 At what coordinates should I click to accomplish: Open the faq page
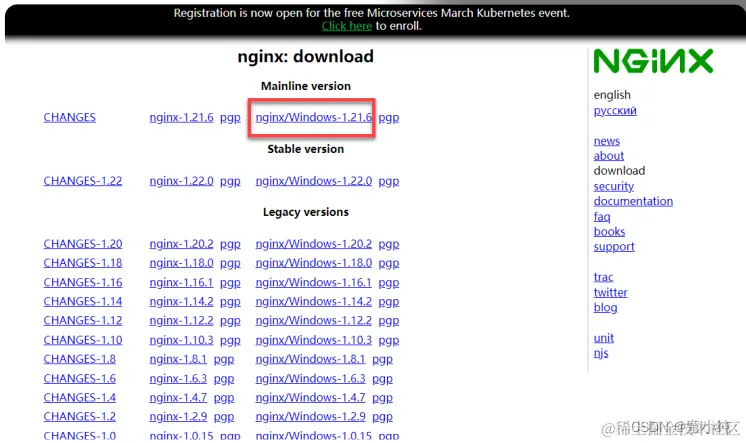pos(602,217)
